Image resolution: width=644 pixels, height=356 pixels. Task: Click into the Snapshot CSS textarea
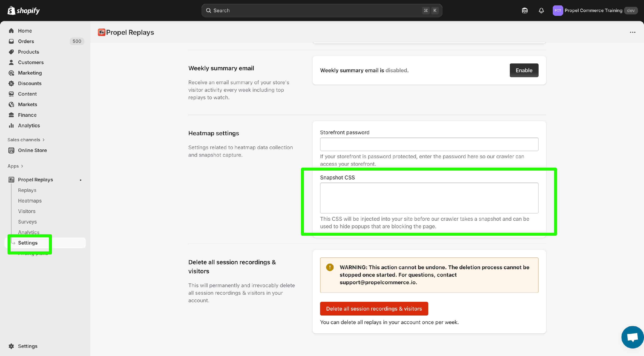click(x=429, y=198)
